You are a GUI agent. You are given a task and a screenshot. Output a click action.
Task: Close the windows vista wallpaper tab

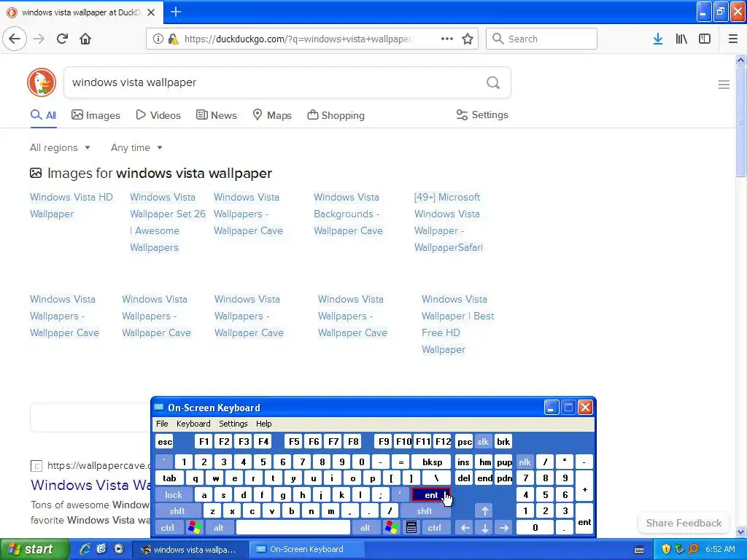click(x=151, y=12)
